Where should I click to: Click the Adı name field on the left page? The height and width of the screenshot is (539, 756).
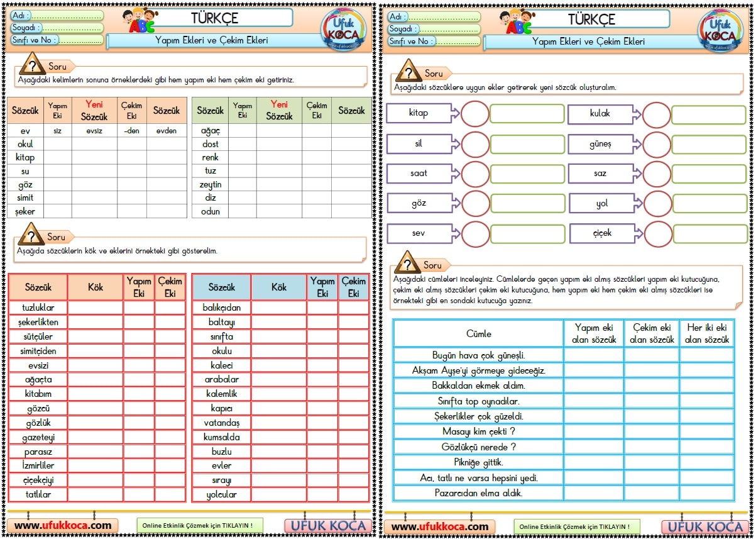click(x=57, y=16)
